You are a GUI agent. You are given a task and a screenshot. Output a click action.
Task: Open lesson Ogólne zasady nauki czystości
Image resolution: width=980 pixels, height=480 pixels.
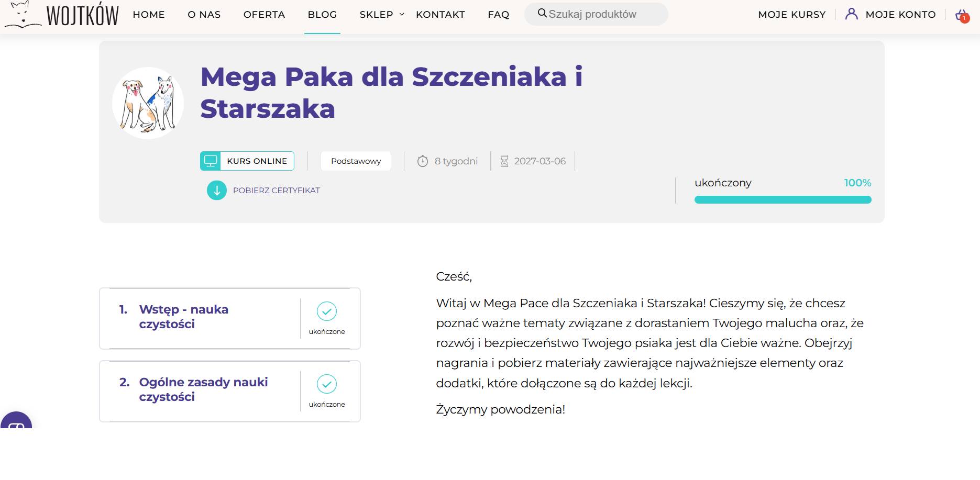203,389
